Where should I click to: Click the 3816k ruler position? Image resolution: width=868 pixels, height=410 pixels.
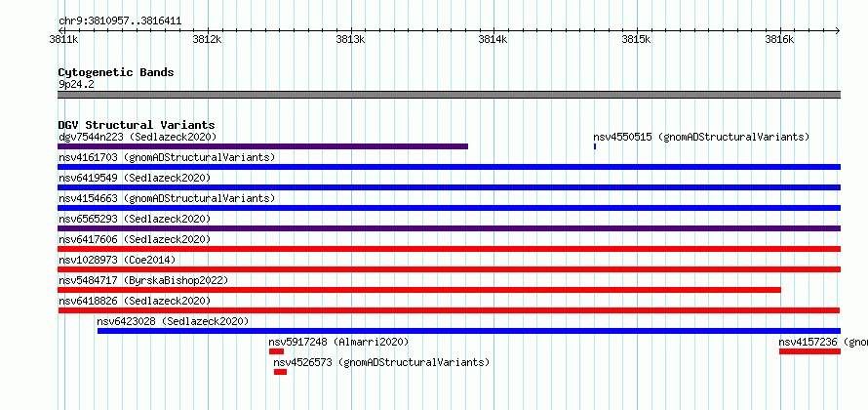click(779, 40)
